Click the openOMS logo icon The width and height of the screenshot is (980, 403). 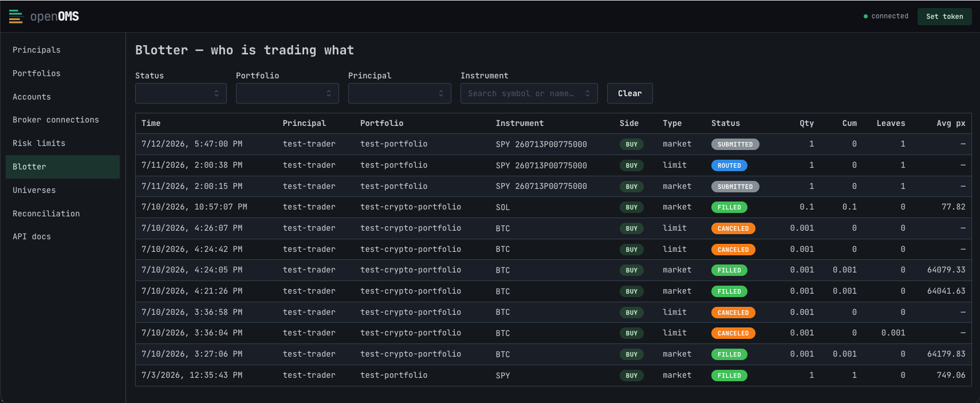tap(16, 17)
